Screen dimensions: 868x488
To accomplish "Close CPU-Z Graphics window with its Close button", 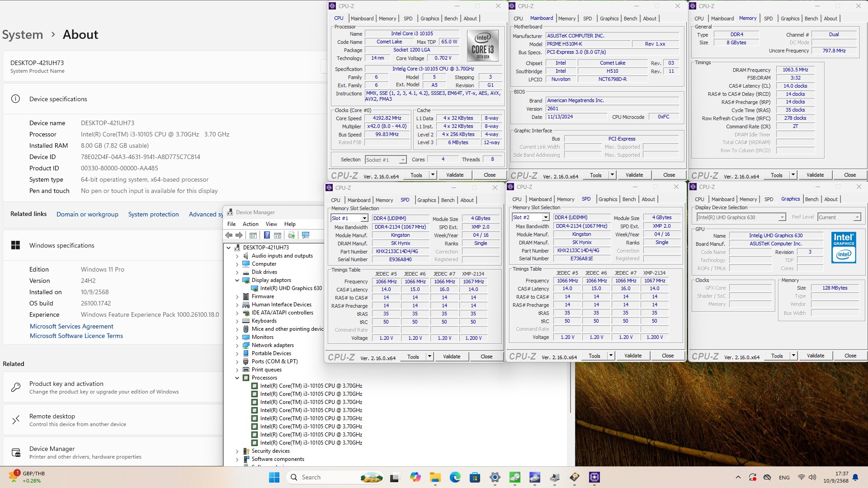I will coord(850,356).
